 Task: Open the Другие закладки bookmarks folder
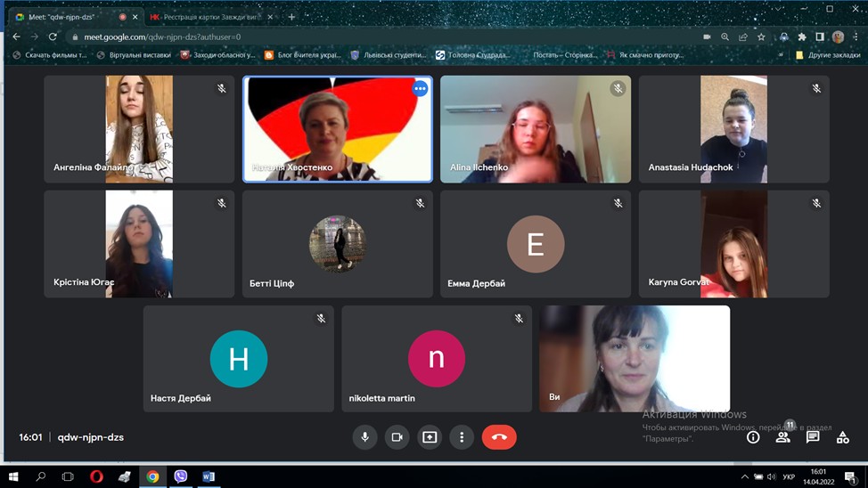(827, 55)
